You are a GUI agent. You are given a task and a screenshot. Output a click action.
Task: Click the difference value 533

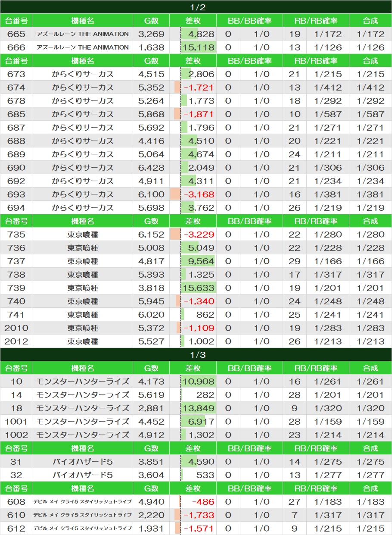tap(205, 475)
